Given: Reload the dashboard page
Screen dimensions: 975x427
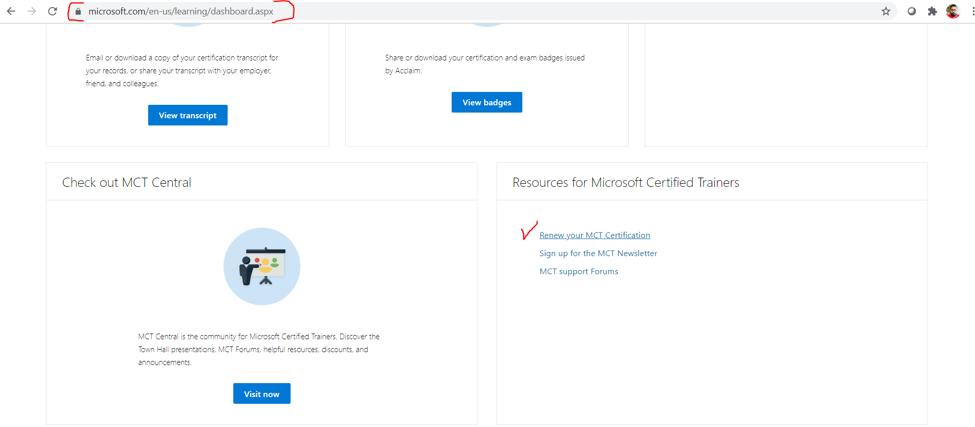Looking at the screenshot, I should (x=53, y=11).
